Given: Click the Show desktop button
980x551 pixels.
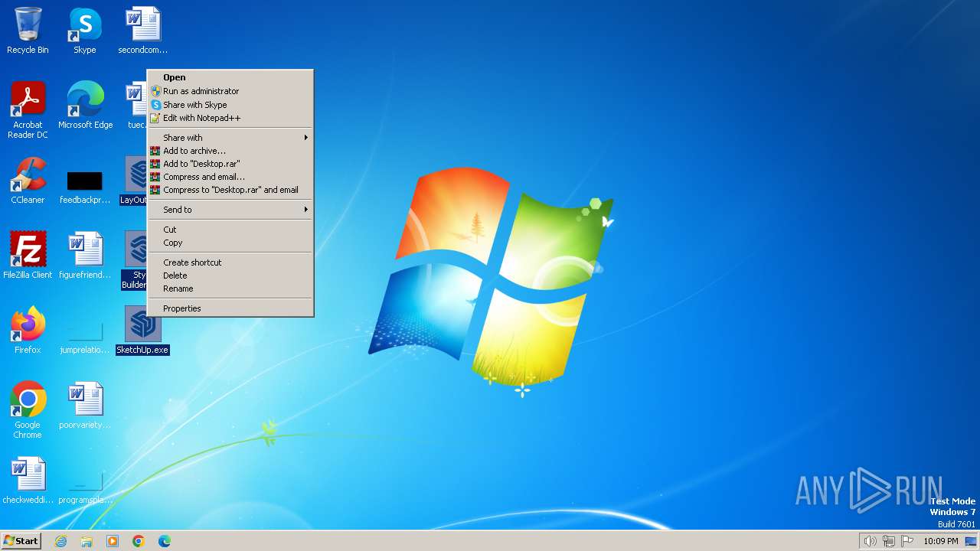Looking at the screenshot, I should (971, 541).
